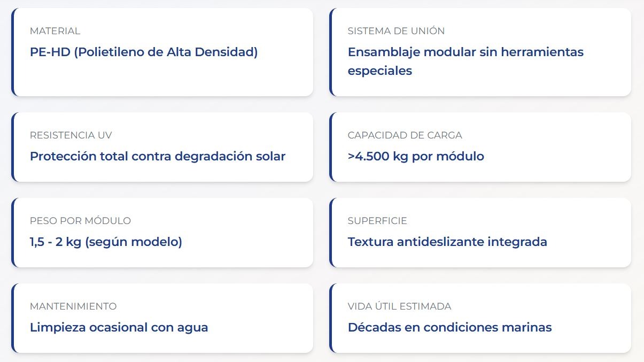
Task: Click the word especiales in the unión card
Action: click(x=380, y=71)
